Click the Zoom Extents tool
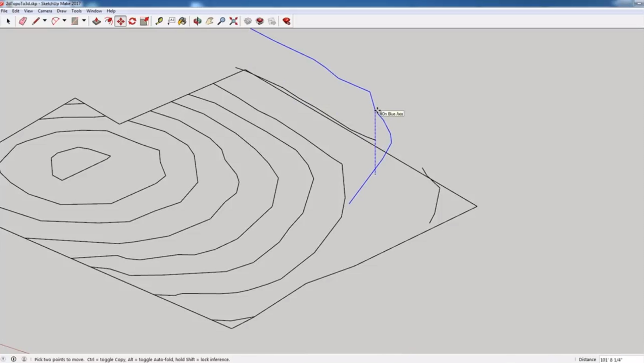The width and height of the screenshot is (644, 363). 233,21
